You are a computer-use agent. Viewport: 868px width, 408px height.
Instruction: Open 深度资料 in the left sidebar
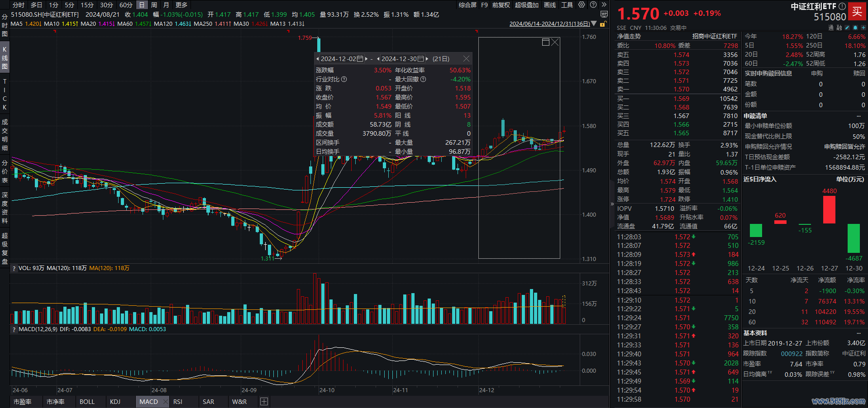tap(5, 208)
